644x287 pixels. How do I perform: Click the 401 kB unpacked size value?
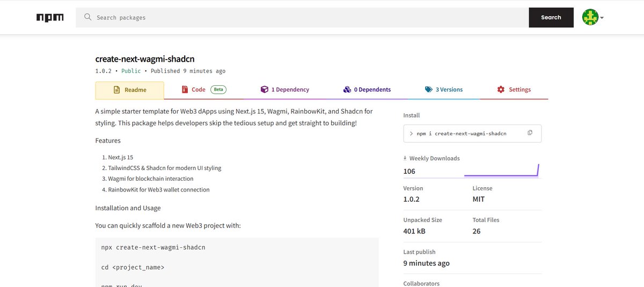click(414, 231)
